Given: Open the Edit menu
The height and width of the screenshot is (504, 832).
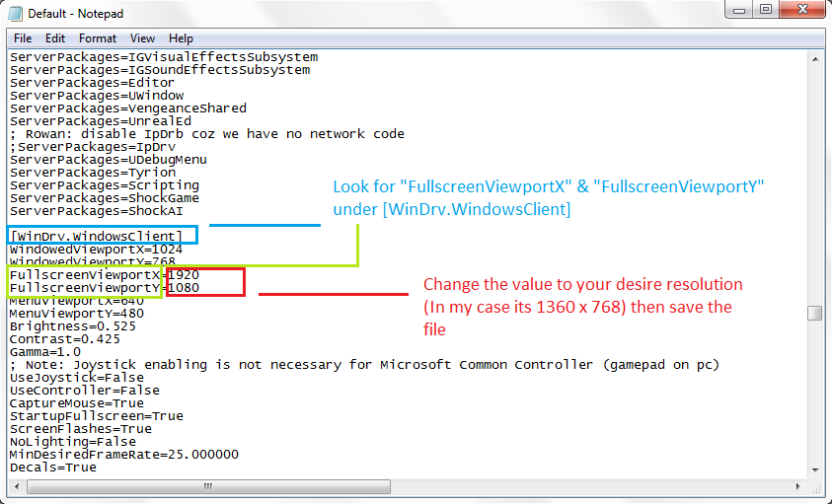Looking at the screenshot, I should click(x=54, y=38).
